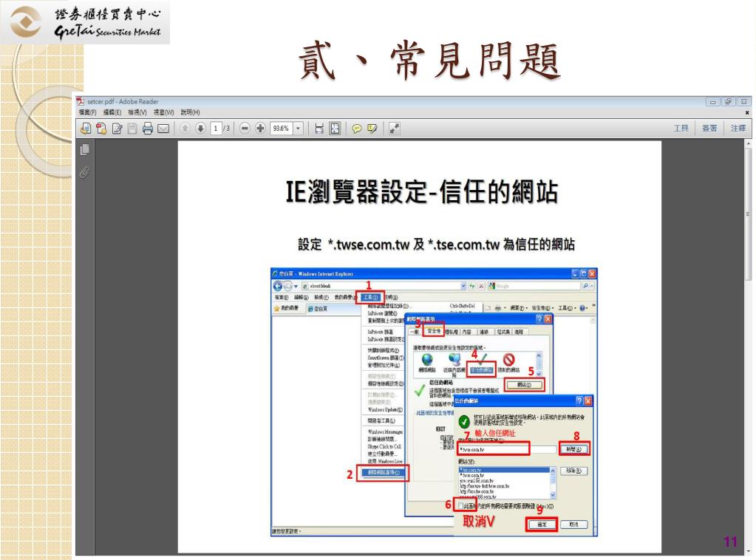Click Adobe Reader vertical scrollbar thumb

point(749,214)
